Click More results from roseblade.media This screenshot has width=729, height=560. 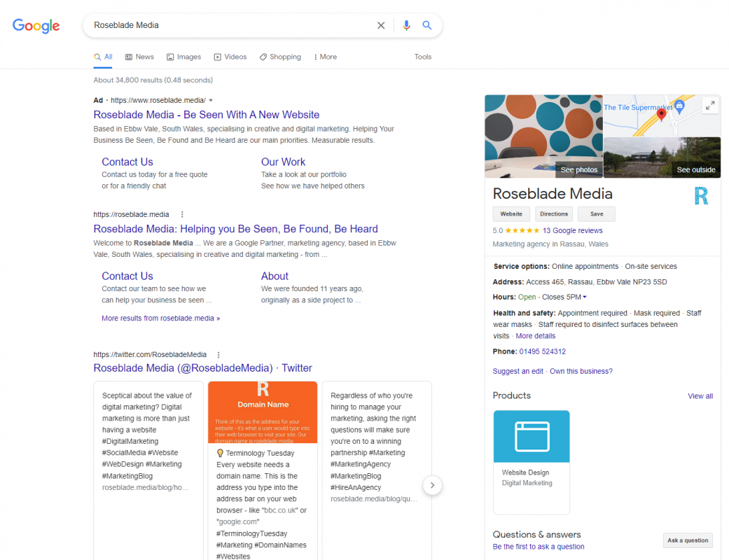tap(161, 318)
